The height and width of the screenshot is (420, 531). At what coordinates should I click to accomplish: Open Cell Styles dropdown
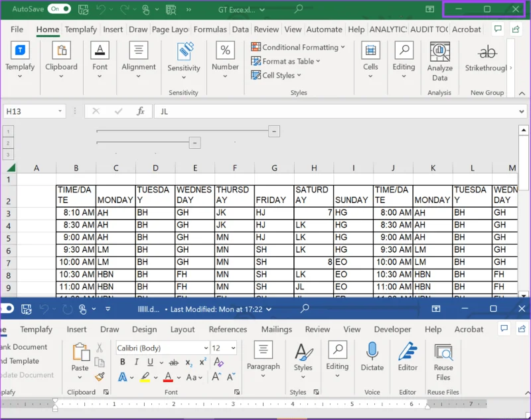[x=276, y=75]
